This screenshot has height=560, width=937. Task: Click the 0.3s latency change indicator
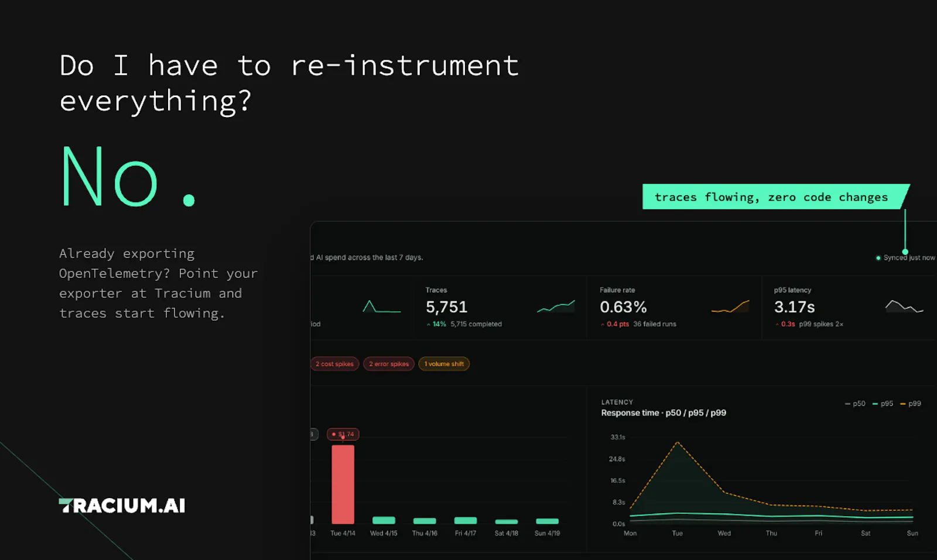pyautogui.click(x=785, y=324)
